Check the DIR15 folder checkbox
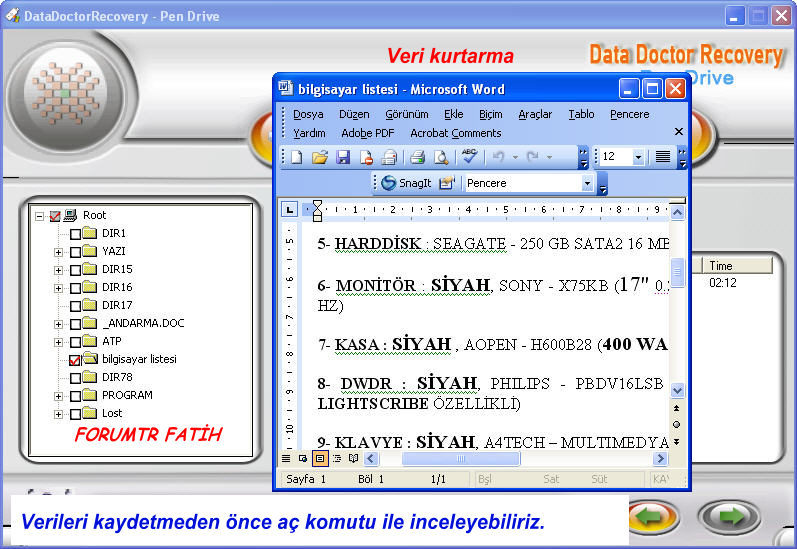Viewport: 797px width, 549px height. pyautogui.click(x=75, y=270)
